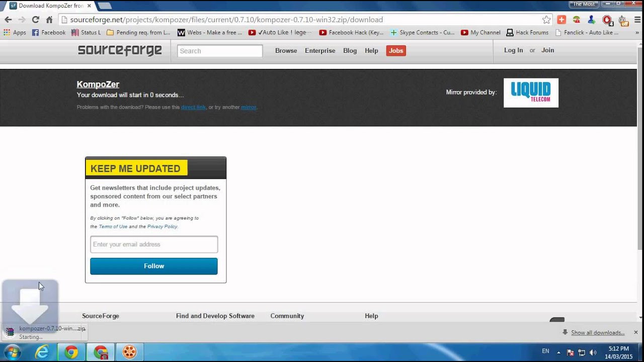
Task: Open the KompoZer project title link
Action: (98, 84)
